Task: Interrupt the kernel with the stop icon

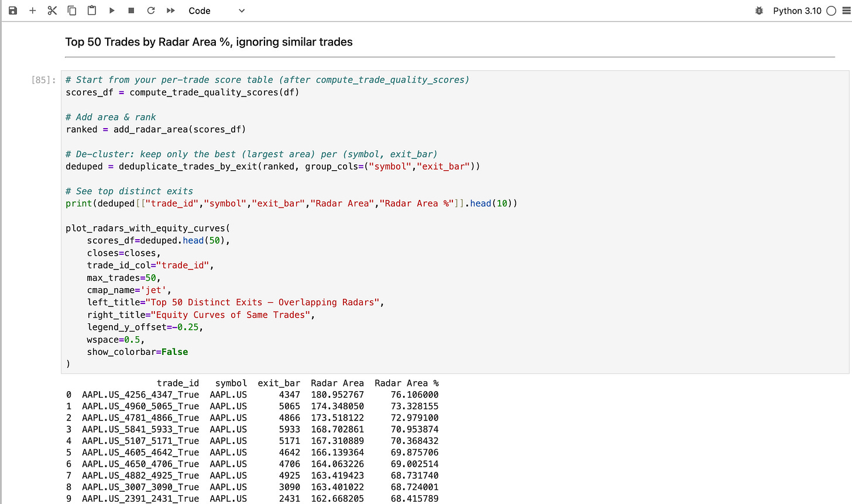Action: click(131, 11)
